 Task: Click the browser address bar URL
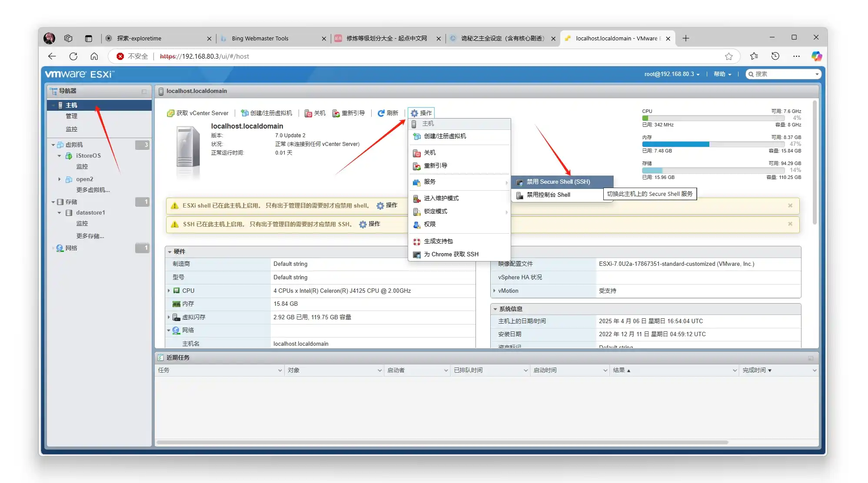click(x=204, y=56)
